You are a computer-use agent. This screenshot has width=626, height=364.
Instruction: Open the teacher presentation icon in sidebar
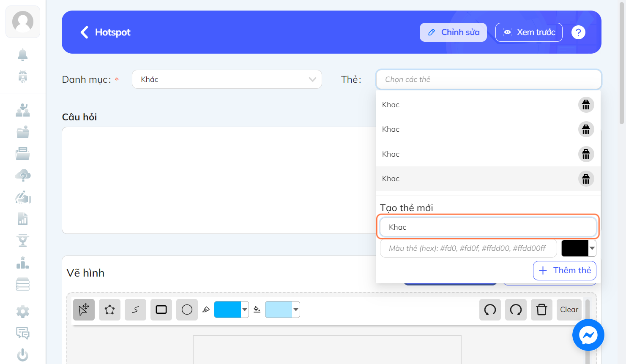pos(23,110)
